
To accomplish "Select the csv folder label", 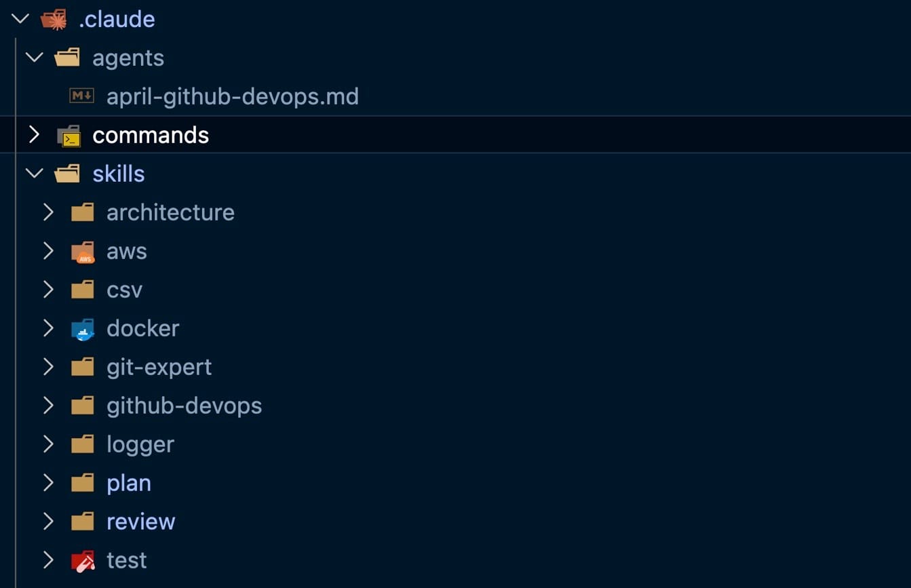I will pyautogui.click(x=124, y=290).
